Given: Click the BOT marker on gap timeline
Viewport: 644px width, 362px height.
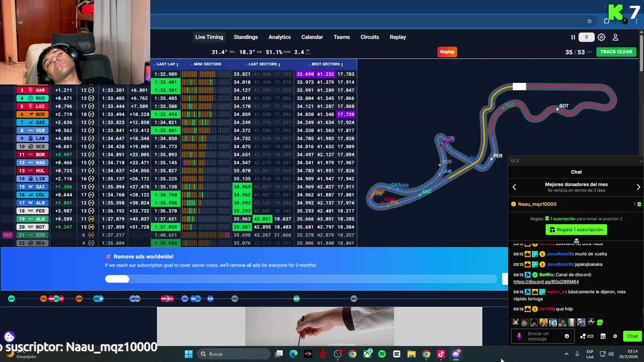Looking at the screenshot, I should pyautogui.click(x=354, y=299).
